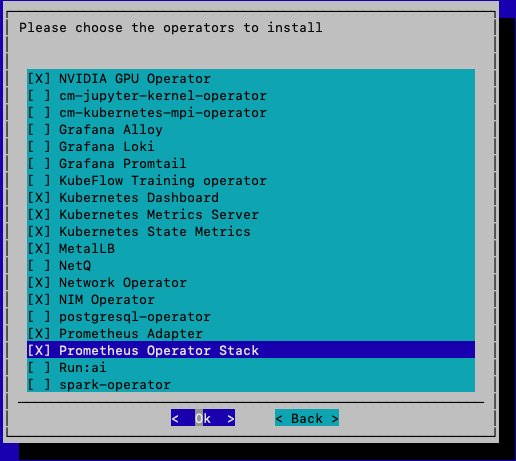Uncheck the Prometheus Adapter checkbox
Screen dimensions: 516x461
(x=39, y=334)
